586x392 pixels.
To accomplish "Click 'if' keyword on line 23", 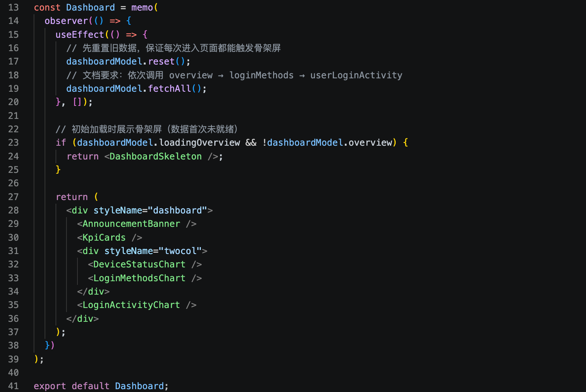I will 61,142.
